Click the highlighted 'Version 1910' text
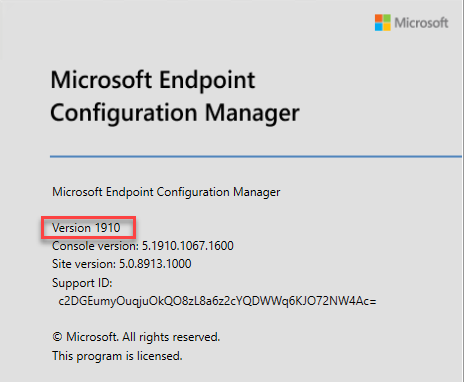The image size is (464, 382). point(86,228)
